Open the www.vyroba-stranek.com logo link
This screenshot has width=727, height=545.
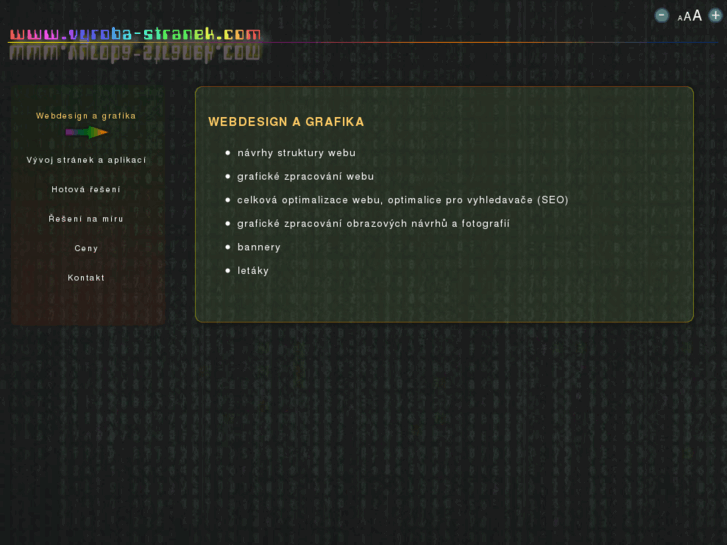(x=135, y=35)
